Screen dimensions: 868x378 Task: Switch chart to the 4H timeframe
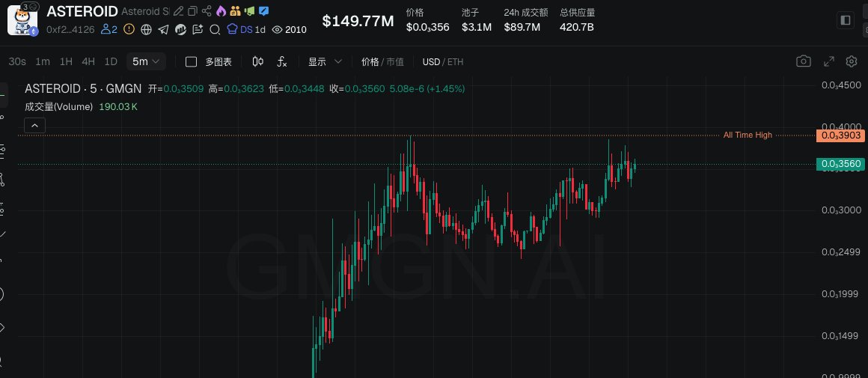pyautogui.click(x=88, y=61)
